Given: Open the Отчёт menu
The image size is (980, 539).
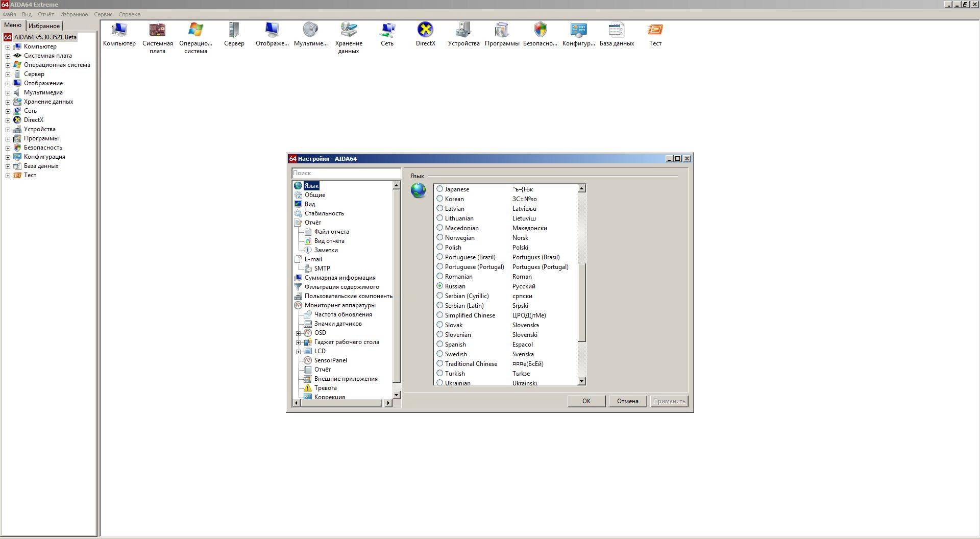Looking at the screenshot, I should click(x=46, y=14).
